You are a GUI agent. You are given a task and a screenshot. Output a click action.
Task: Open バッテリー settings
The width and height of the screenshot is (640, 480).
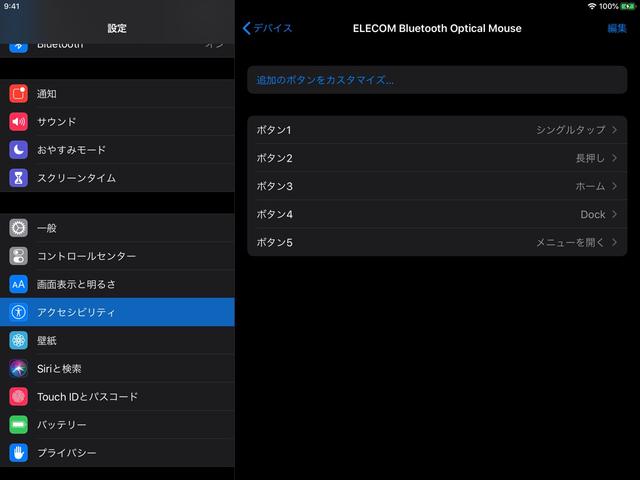point(117,425)
